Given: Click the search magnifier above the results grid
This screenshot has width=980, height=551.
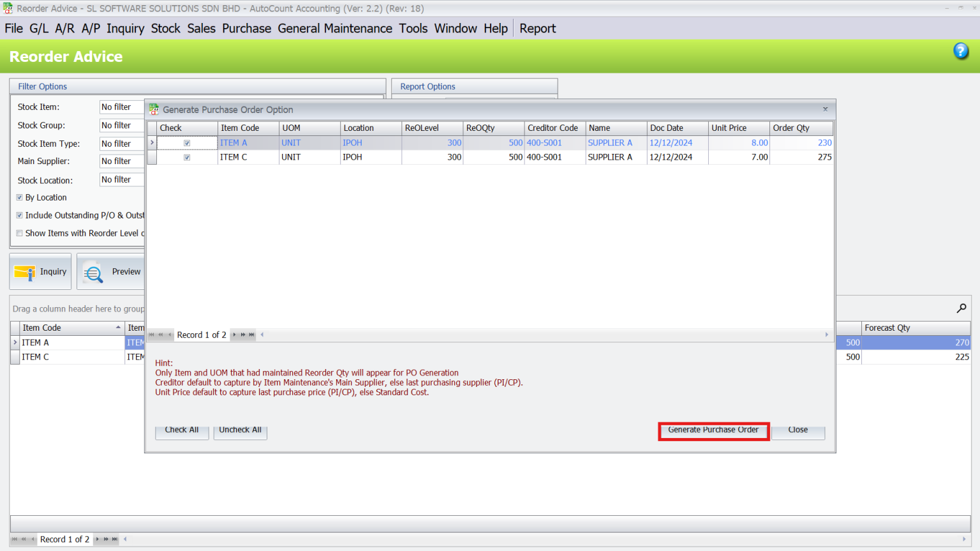Looking at the screenshot, I should click(x=961, y=308).
